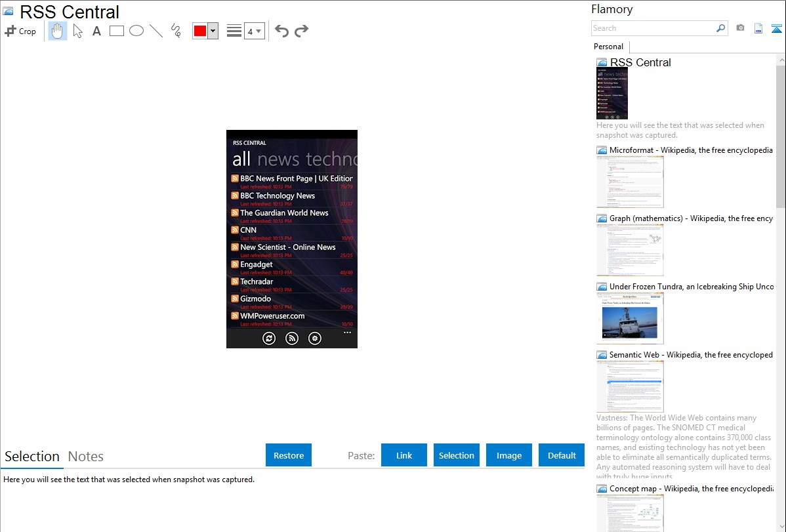Click the Link paste button
The height and width of the screenshot is (532, 786).
pyautogui.click(x=404, y=455)
